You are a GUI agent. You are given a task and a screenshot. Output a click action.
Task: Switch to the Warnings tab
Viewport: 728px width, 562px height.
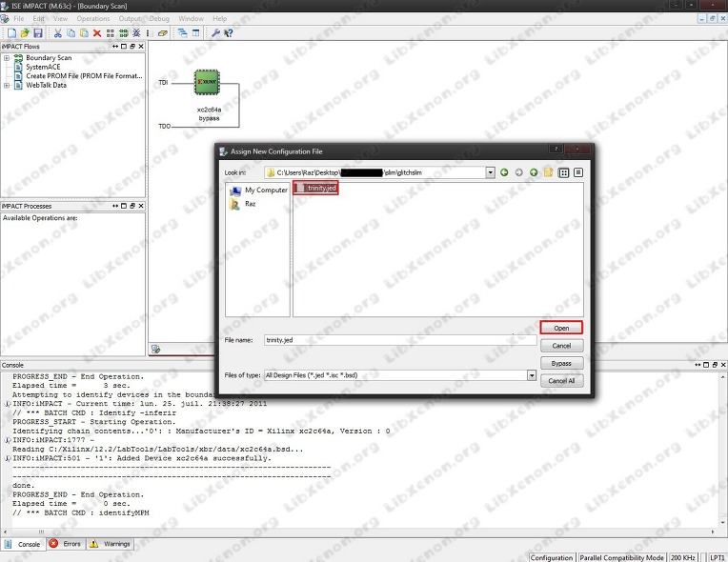[110, 544]
